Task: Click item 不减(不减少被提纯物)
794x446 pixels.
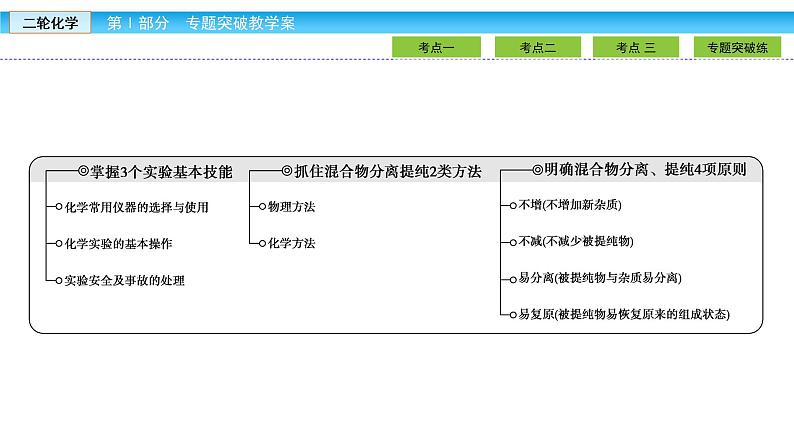Action: pos(576,241)
